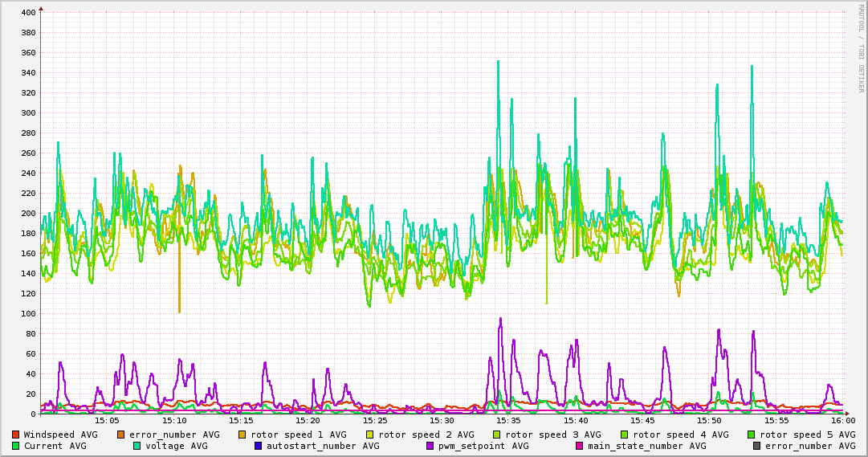Click the blue autostart_number legend swatch

point(259,446)
